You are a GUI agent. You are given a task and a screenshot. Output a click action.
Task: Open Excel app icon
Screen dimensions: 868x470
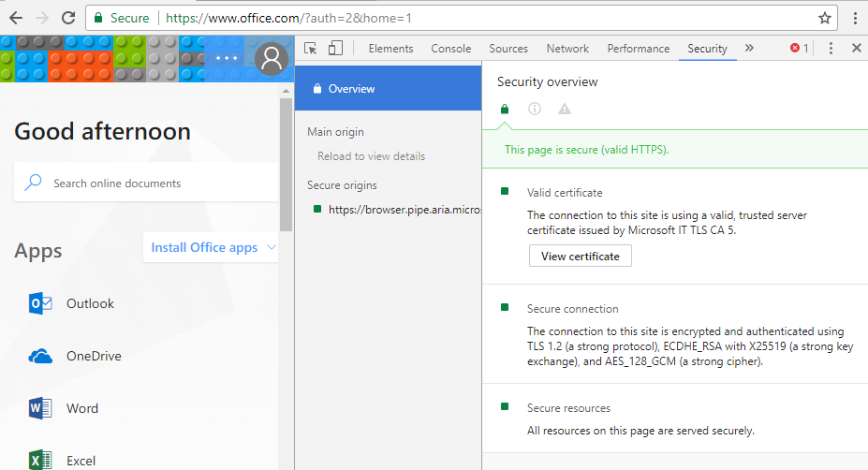pos(40,460)
